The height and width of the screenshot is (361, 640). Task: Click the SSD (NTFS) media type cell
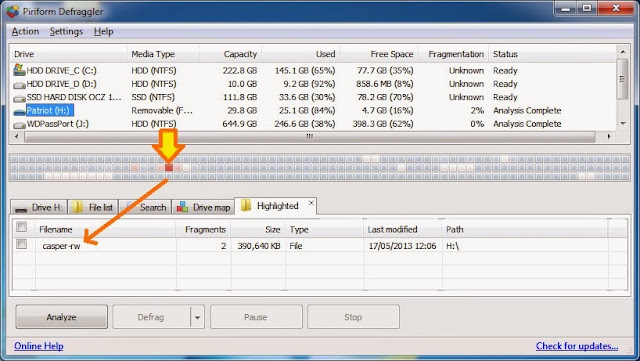point(153,97)
